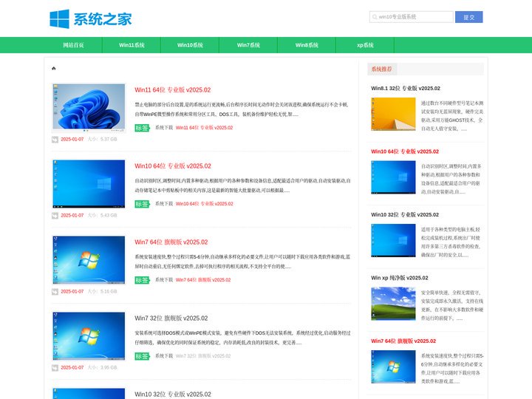Open the xp系统 navigation tab
The image size is (532, 399).
pos(365,45)
